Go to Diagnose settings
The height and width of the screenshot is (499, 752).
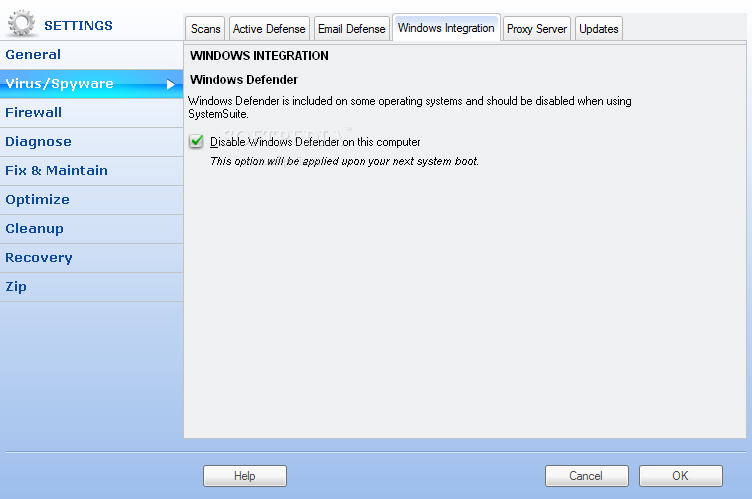pos(91,142)
